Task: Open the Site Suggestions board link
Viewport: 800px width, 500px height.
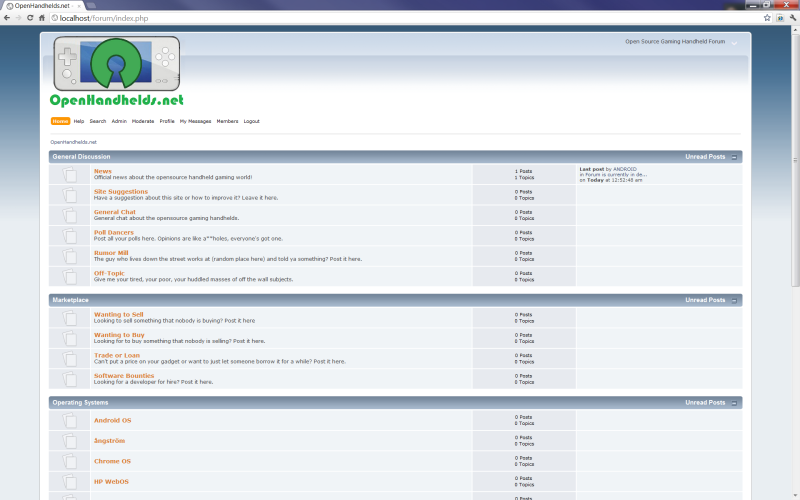Action: pyautogui.click(x=121, y=192)
